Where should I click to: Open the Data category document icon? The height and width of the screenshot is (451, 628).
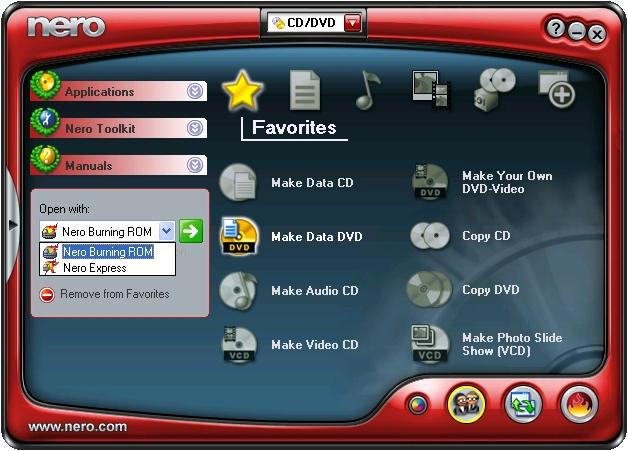(x=305, y=91)
